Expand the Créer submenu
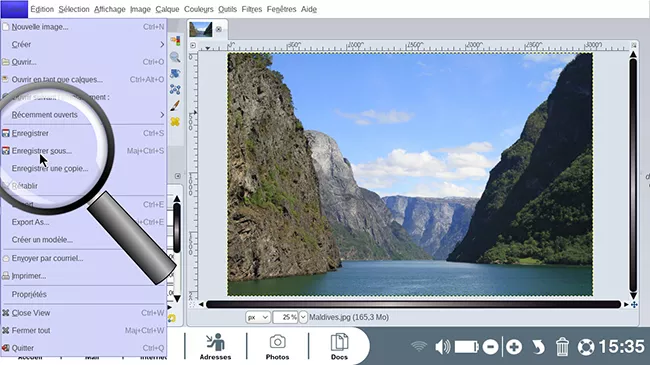Viewport: 650px width, 365px height. [x=83, y=44]
